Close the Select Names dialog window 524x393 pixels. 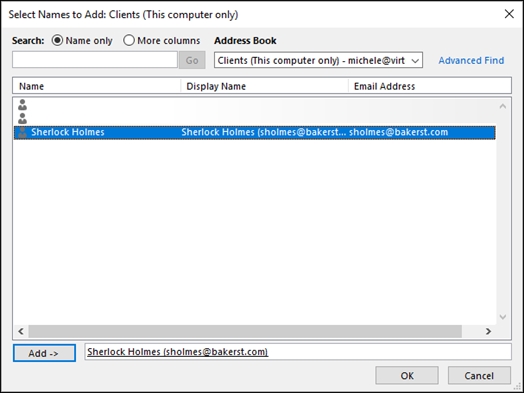tap(509, 14)
